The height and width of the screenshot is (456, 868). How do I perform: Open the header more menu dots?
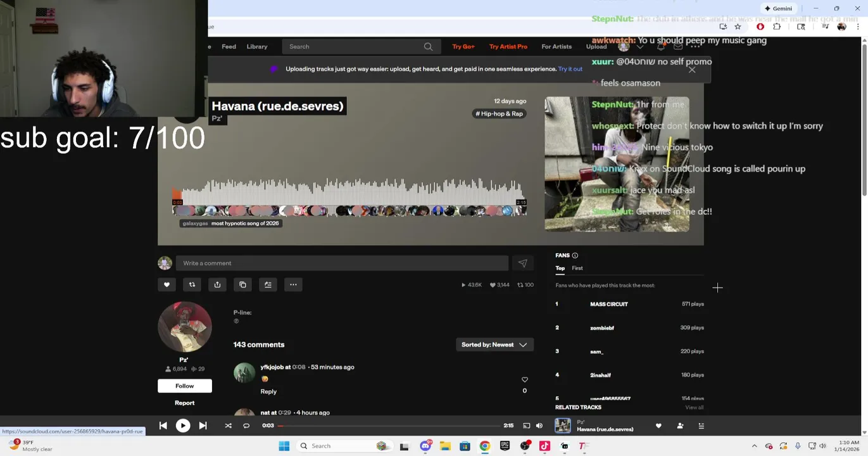[695, 46]
